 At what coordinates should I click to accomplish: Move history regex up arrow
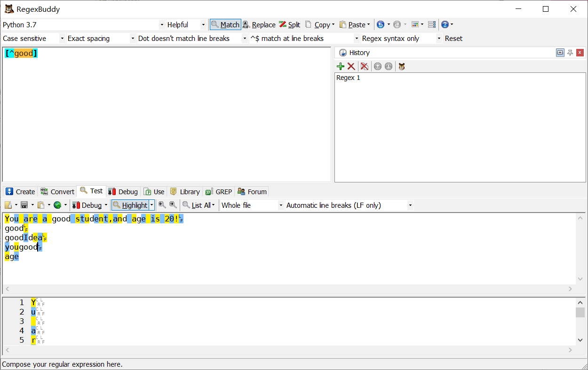[x=378, y=66]
